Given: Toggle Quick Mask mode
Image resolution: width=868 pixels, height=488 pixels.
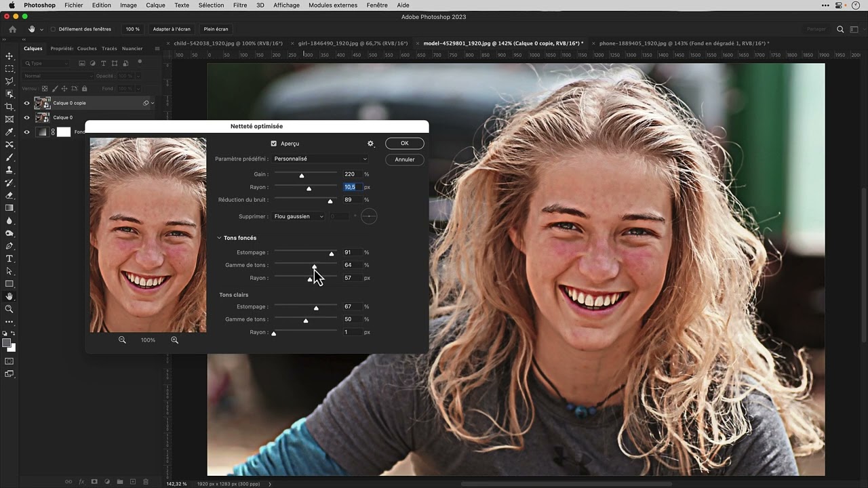Looking at the screenshot, I should tap(9, 361).
